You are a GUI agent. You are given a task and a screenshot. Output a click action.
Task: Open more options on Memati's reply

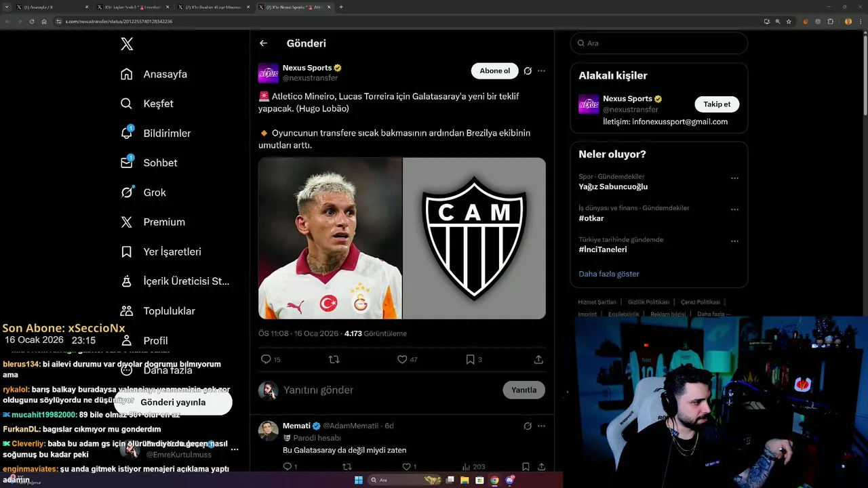(x=541, y=426)
